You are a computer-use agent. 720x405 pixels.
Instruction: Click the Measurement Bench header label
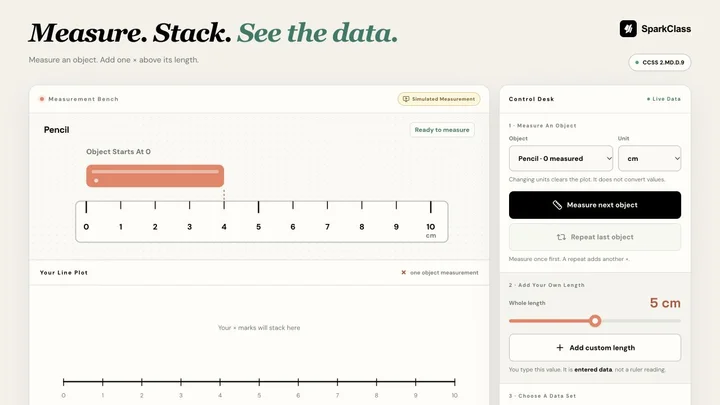pyautogui.click(x=84, y=99)
